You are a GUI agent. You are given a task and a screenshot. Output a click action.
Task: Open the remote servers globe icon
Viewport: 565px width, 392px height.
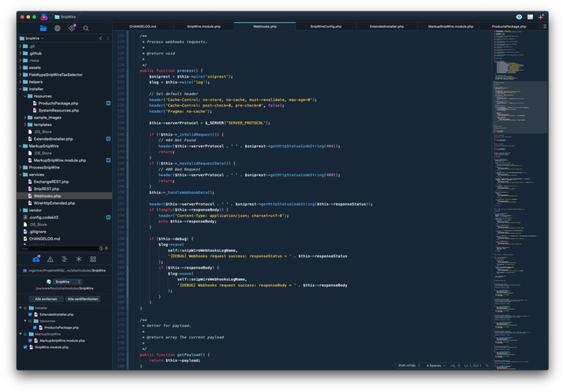(x=58, y=28)
